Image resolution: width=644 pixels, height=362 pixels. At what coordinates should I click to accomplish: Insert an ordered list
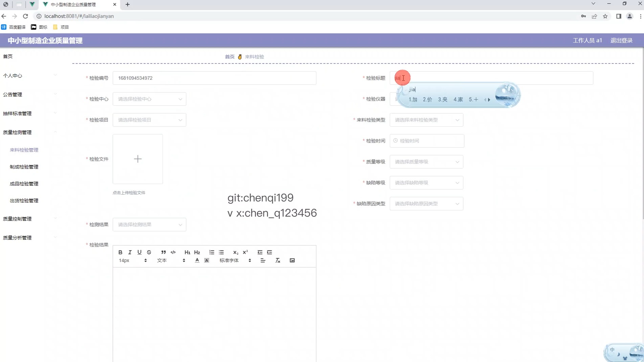tap(211, 252)
